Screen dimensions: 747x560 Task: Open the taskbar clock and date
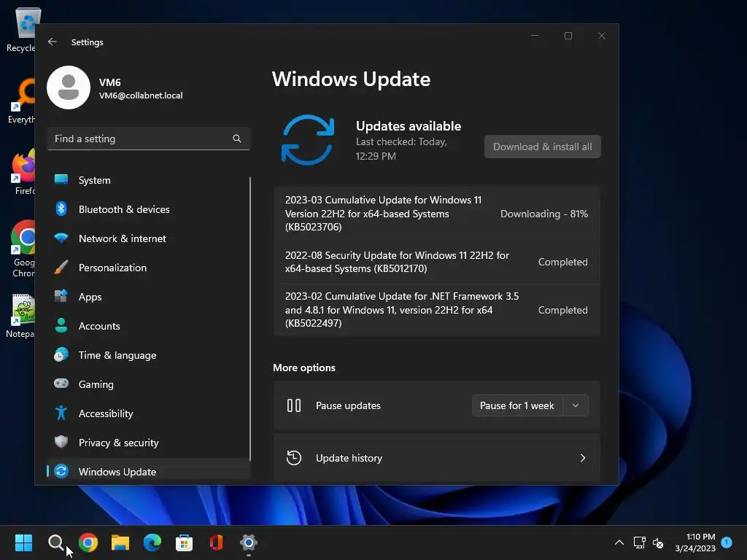(695, 542)
